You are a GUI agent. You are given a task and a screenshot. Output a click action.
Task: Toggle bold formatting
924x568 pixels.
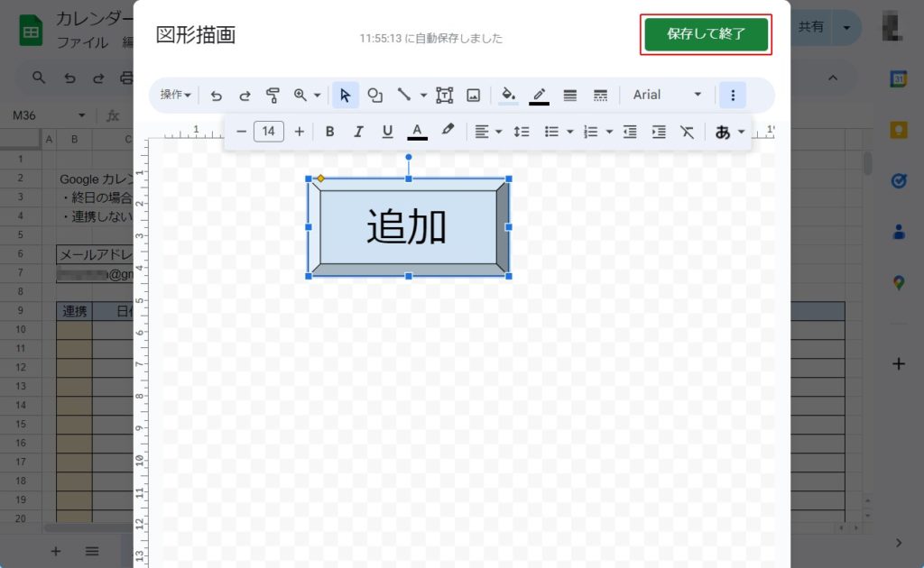pos(329,132)
